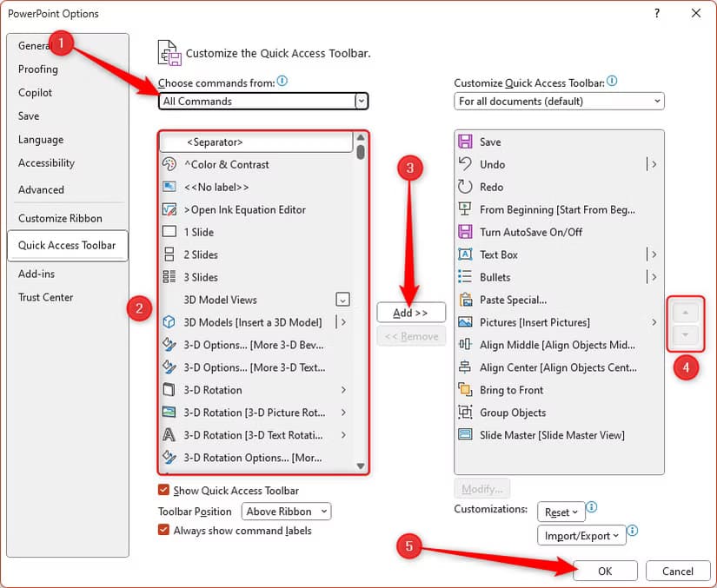The image size is (717, 588).
Task: Click the command list scroll down arrow
Action: point(361,466)
